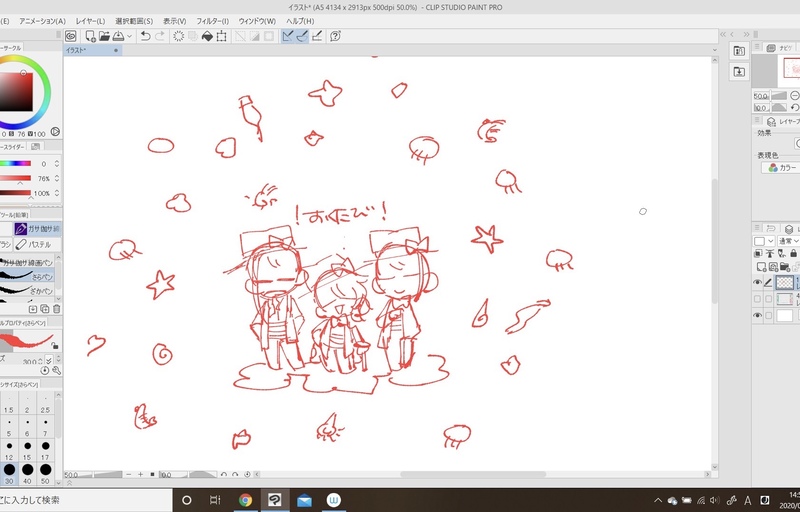Choose the ざらペン brush
This screenshot has width=800, height=512.
pyautogui.click(x=27, y=276)
